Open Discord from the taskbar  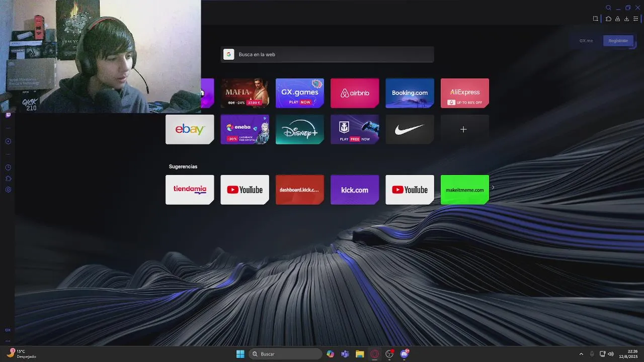pyautogui.click(x=405, y=354)
